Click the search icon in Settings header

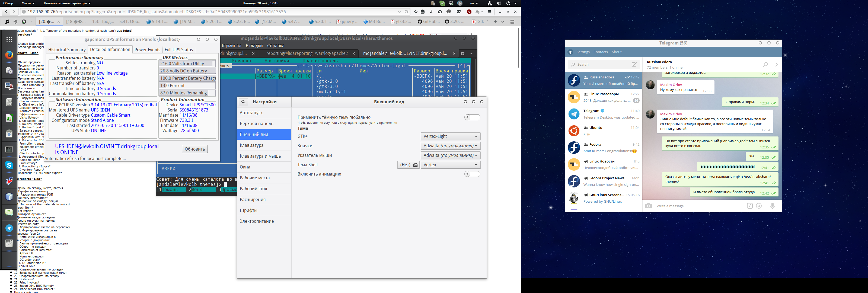(x=243, y=102)
